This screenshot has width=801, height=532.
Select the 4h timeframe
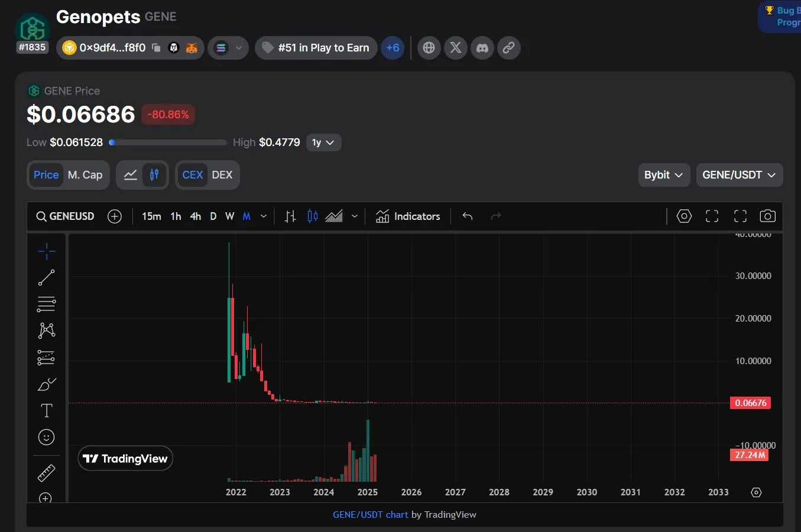point(195,216)
